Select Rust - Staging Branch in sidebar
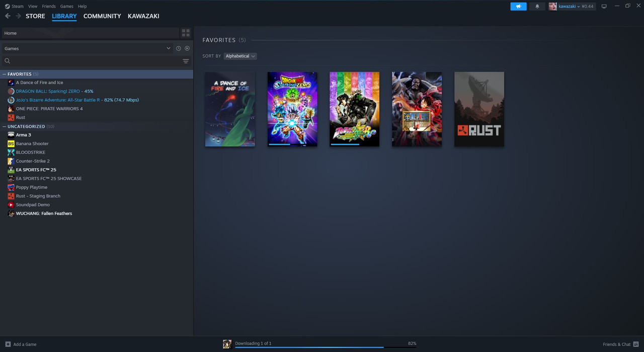 click(38, 196)
